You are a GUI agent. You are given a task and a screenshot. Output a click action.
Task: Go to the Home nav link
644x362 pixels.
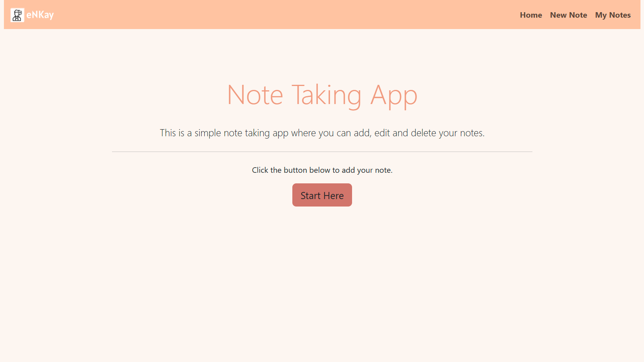tap(531, 15)
